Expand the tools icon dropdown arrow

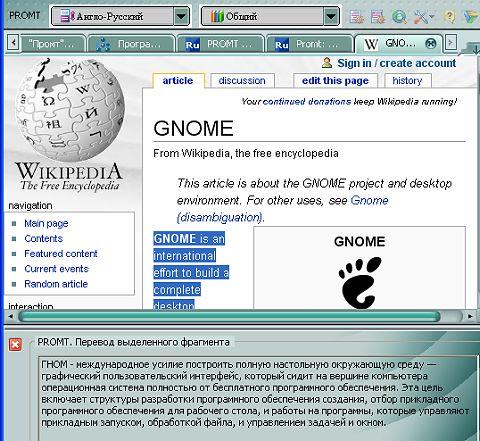click(x=432, y=16)
